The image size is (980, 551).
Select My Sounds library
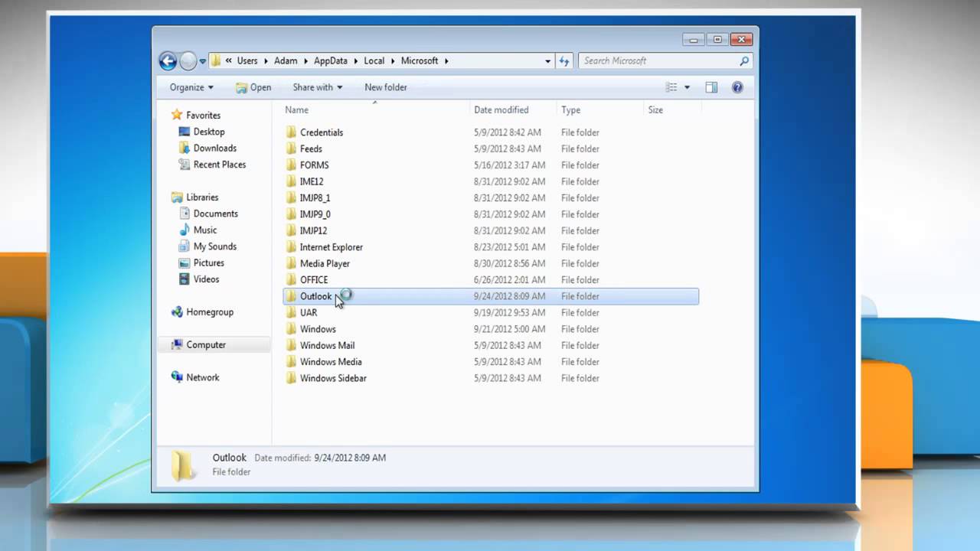coord(214,246)
